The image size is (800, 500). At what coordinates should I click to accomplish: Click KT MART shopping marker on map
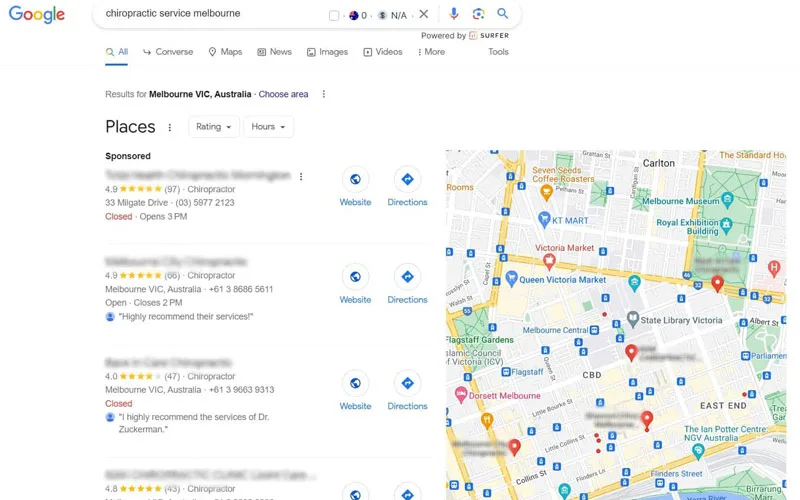coord(544,220)
